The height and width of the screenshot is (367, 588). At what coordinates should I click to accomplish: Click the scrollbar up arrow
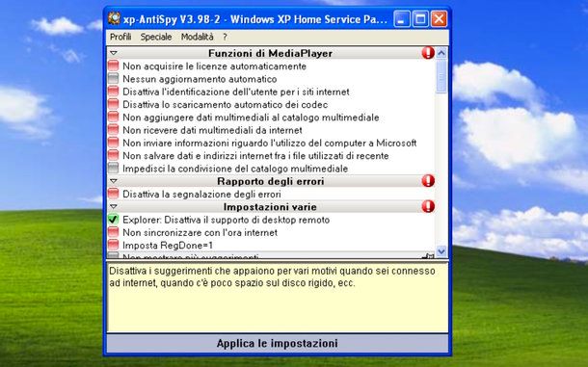(441, 53)
